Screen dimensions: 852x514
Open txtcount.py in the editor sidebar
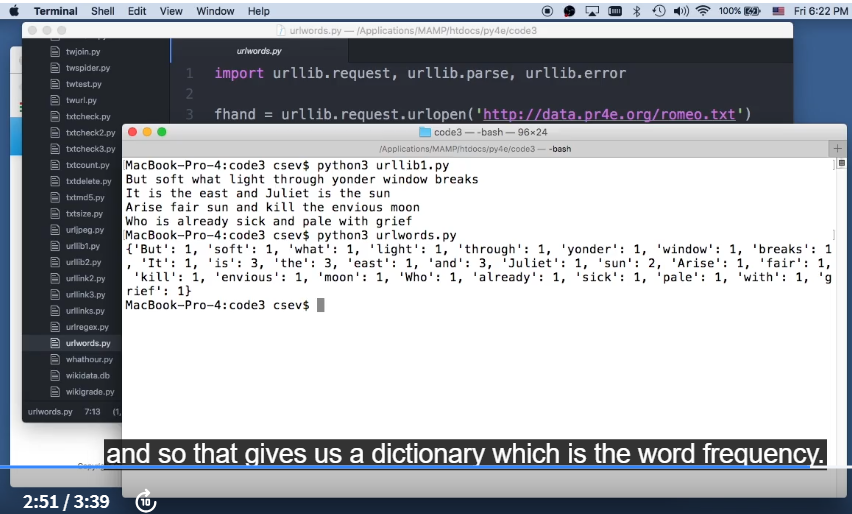point(87,165)
